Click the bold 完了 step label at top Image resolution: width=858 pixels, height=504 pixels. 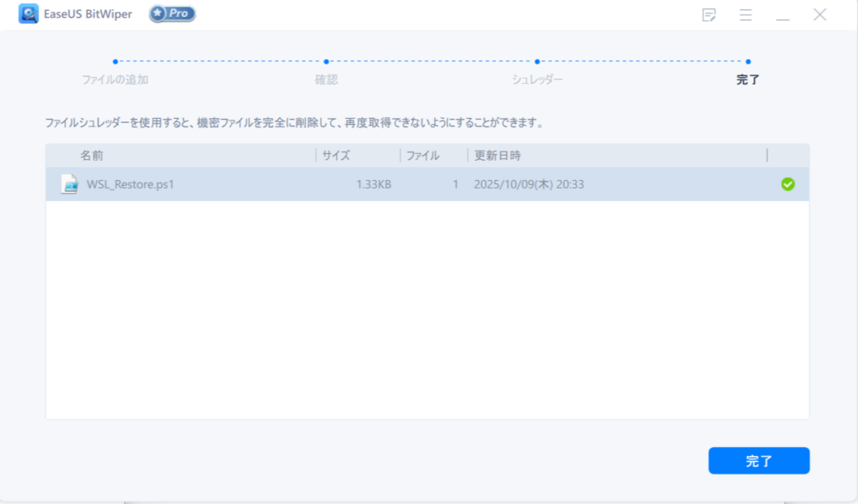click(747, 80)
